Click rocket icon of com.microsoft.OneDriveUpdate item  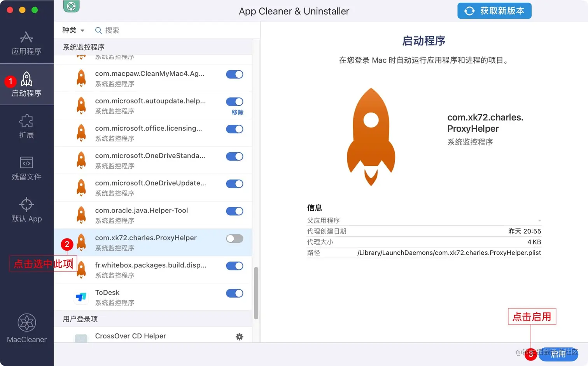(81, 188)
